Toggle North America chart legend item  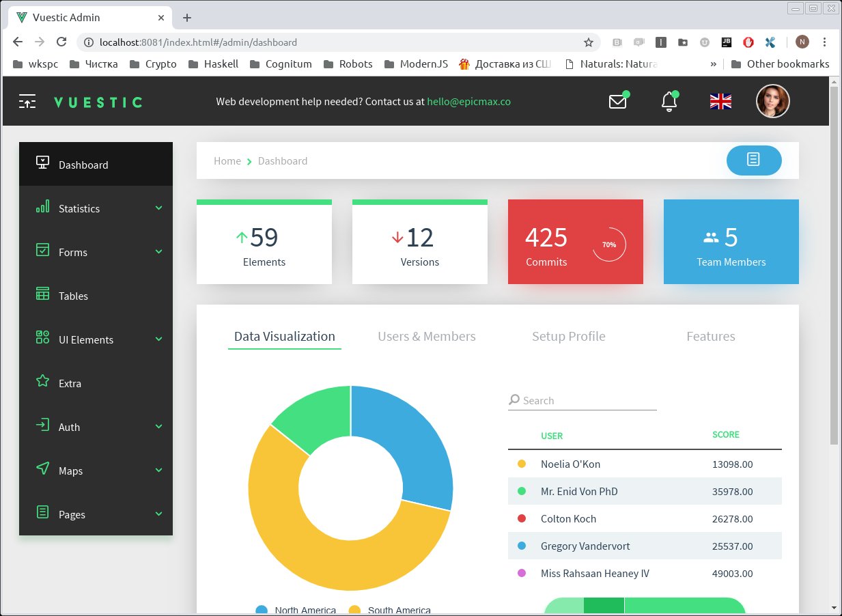[296, 610]
